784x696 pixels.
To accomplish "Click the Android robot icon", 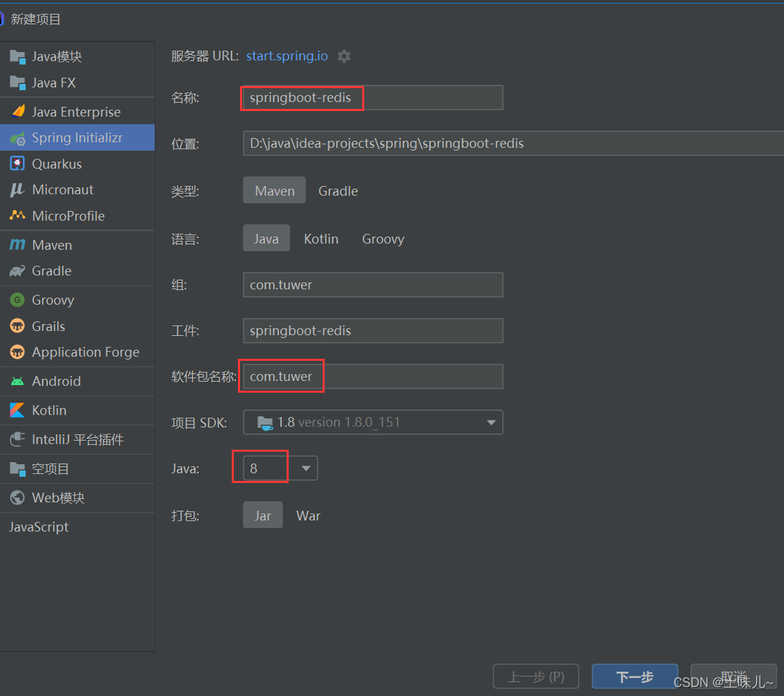I will [17, 382].
